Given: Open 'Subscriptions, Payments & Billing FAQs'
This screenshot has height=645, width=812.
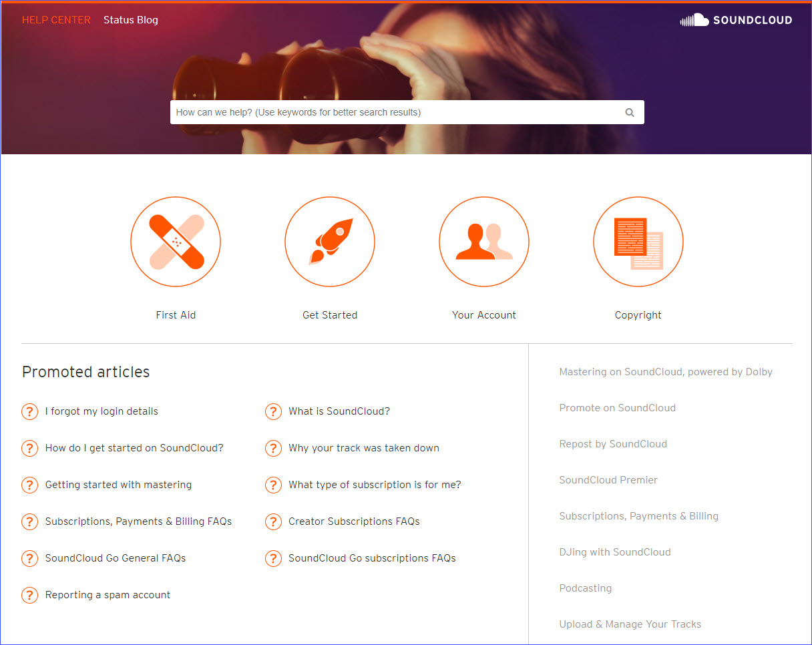Looking at the screenshot, I should (138, 521).
